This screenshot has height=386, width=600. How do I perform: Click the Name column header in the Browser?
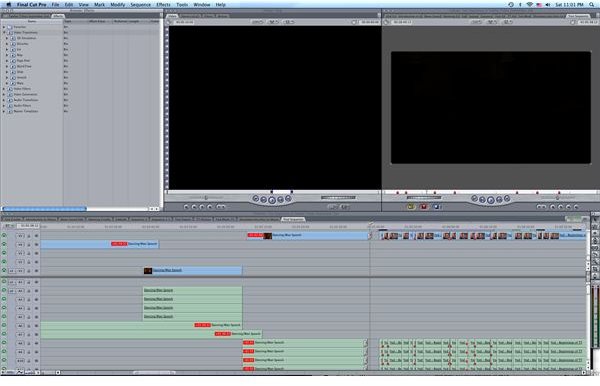click(x=32, y=21)
